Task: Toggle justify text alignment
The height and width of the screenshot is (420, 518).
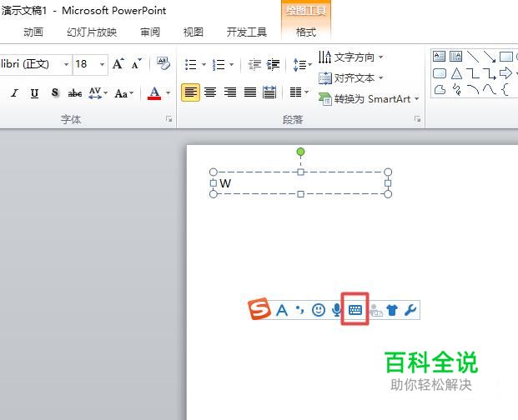Action: 250,92
